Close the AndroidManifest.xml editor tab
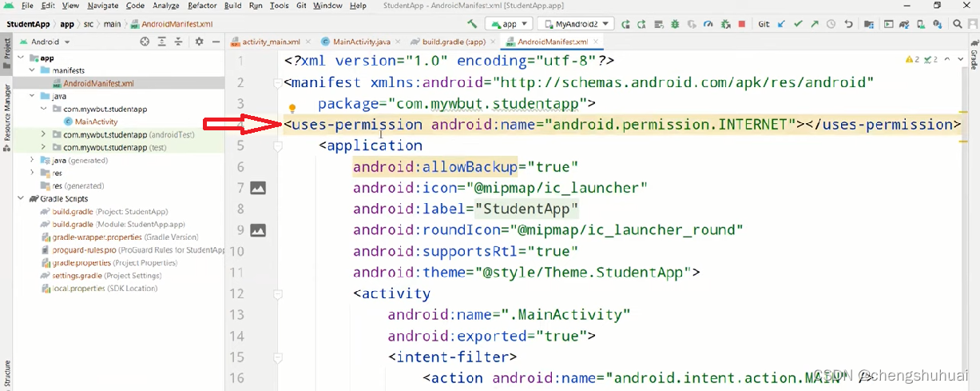This screenshot has width=980, height=391. [594, 42]
